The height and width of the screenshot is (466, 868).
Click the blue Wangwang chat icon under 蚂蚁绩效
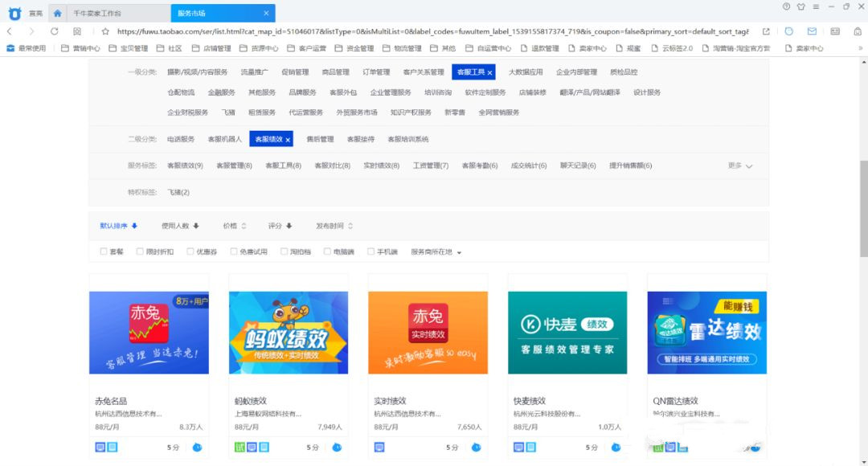click(337, 447)
